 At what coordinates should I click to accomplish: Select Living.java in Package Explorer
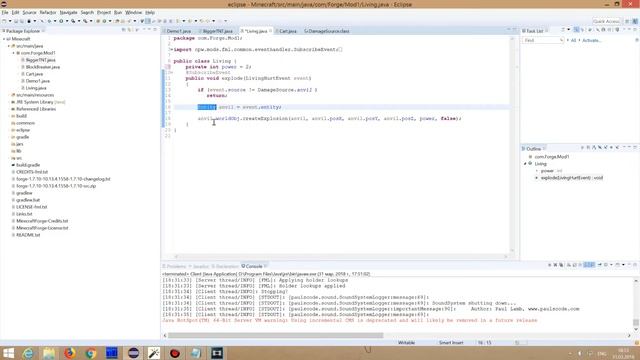36,88
